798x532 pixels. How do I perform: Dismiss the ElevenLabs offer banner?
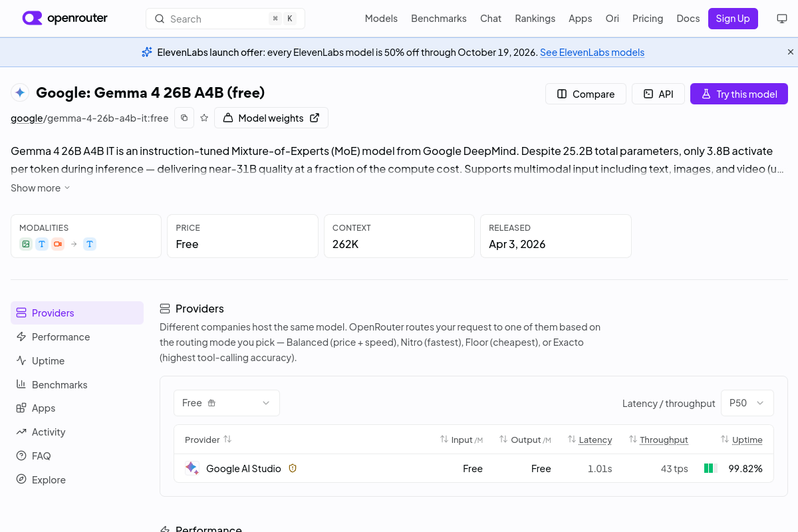pos(791,52)
